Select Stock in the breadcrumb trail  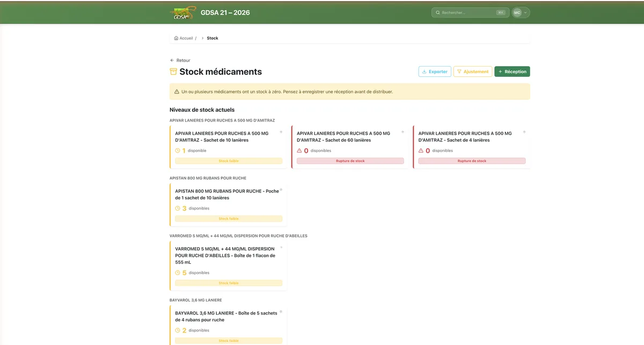pos(212,38)
